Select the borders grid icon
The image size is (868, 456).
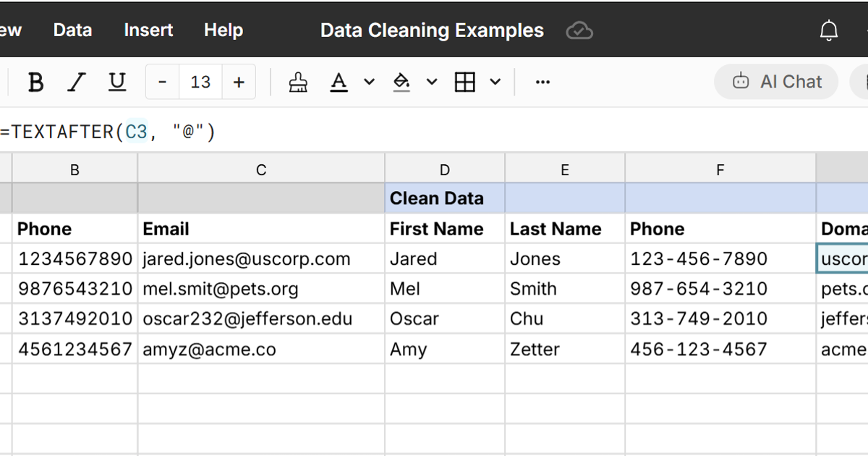[465, 82]
